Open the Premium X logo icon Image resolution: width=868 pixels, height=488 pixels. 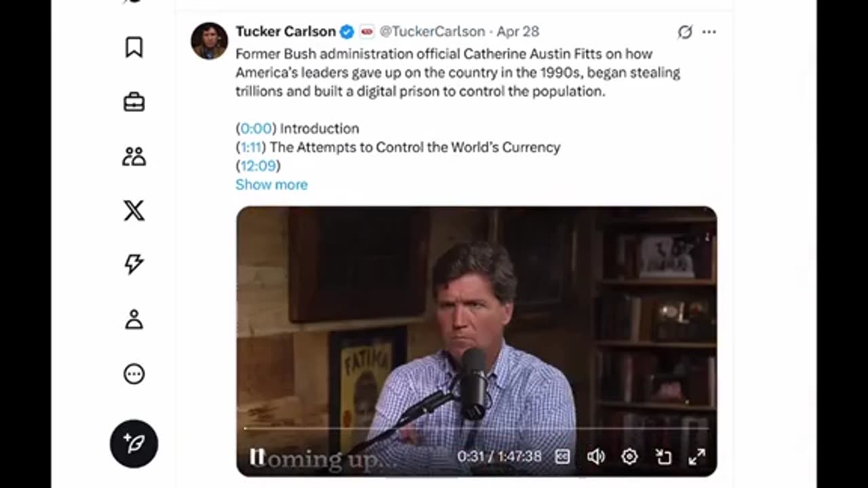[134, 211]
